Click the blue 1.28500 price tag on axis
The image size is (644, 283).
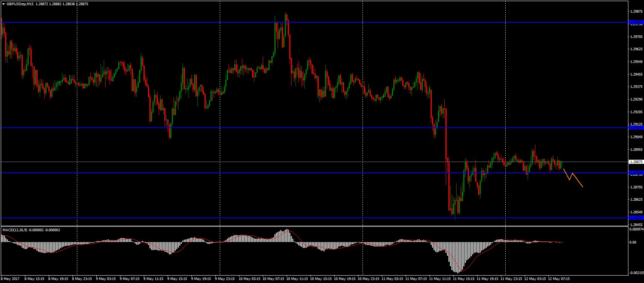click(636, 217)
